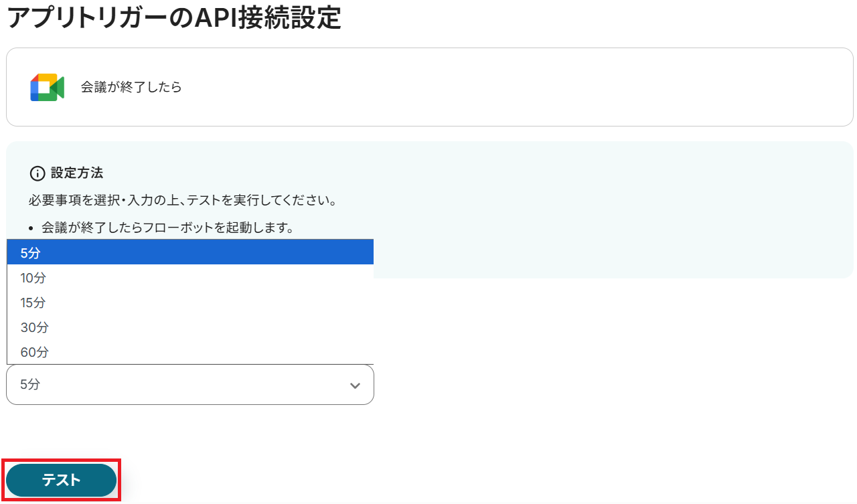Viewport: 857px width, 504px height.
Task: Click the 設定方法 section title text
Action: 77,173
